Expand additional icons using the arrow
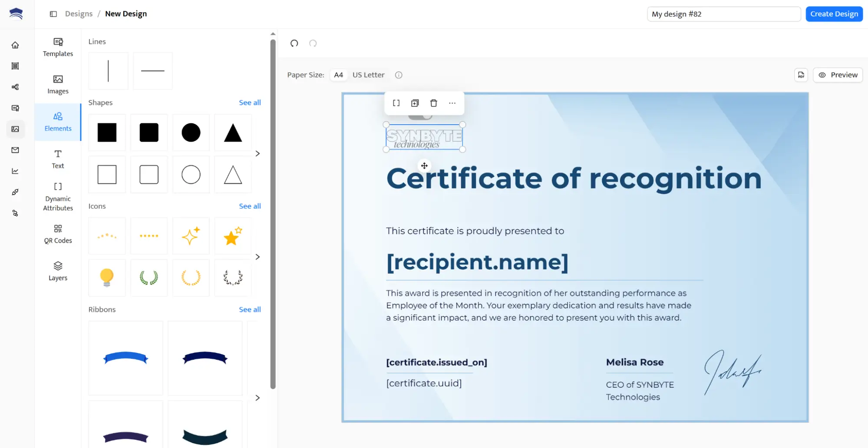Screen dimensions: 868x448 coord(257,257)
